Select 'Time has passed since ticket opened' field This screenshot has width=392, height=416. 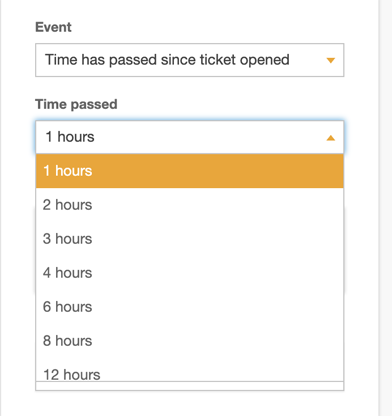click(x=190, y=60)
